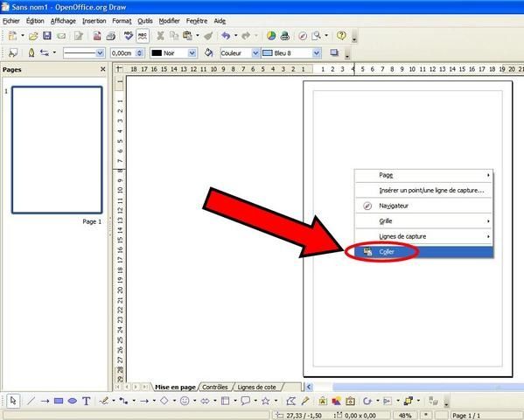This screenshot has height=420, width=524.
Task: Click the Help question mark icon
Action: pos(341,35)
